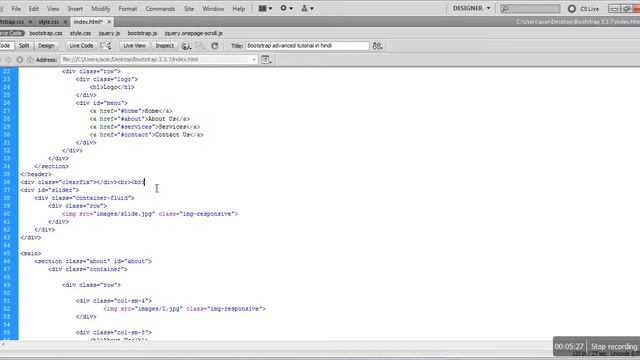Open related file jquery.js
Image resolution: width=640 pixels, height=360 pixels.
(x=109, y=33)
